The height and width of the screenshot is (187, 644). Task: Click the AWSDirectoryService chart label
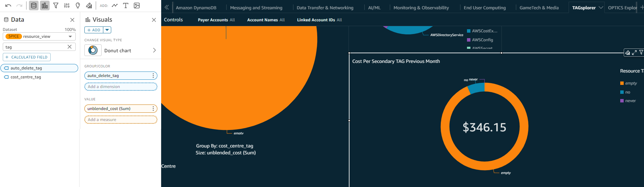click(x=447, y=35)
